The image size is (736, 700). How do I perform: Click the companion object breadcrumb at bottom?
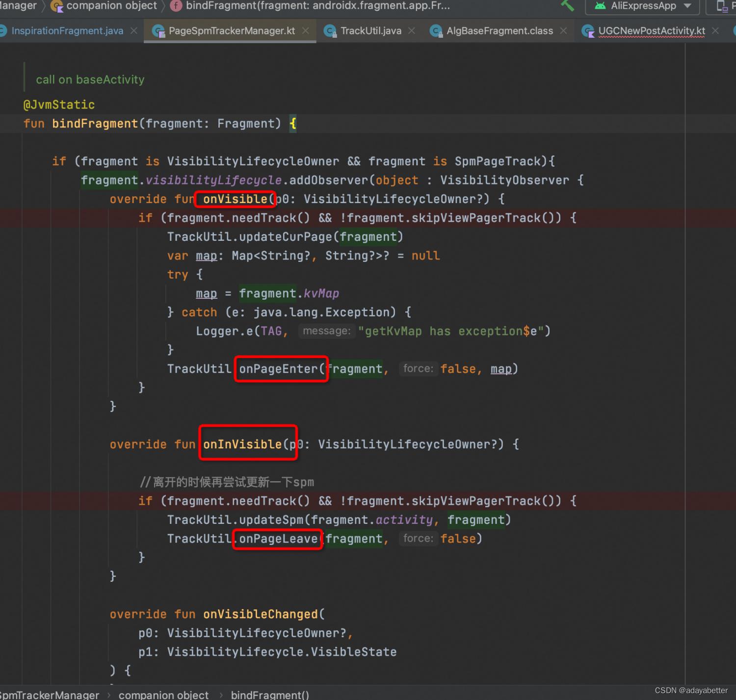pos(163,695)
